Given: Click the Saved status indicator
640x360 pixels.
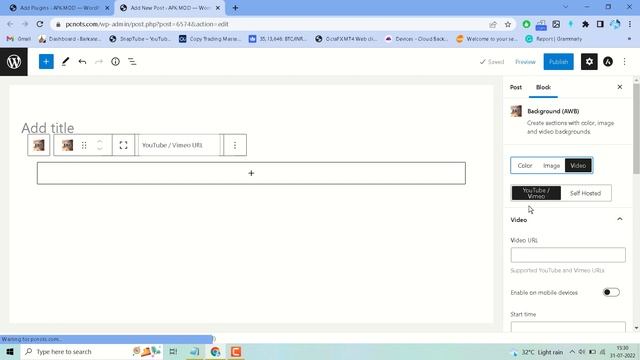Looking at the screenshot, I should (492, 62).
